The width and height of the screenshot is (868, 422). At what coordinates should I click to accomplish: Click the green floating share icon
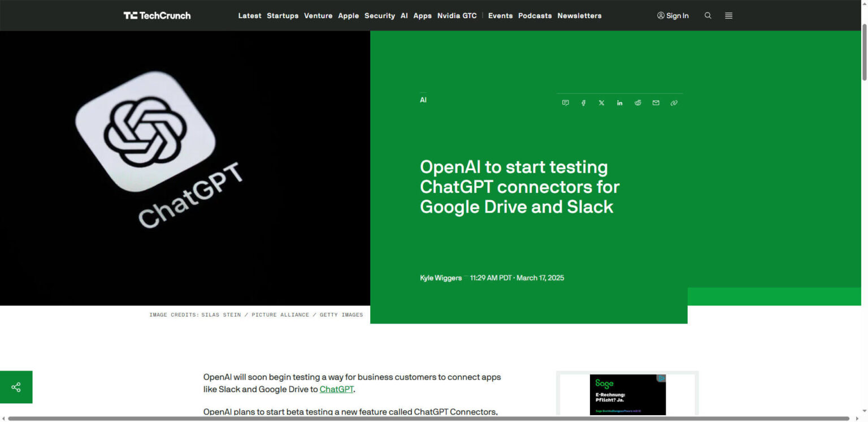click(x=16, y=387)
